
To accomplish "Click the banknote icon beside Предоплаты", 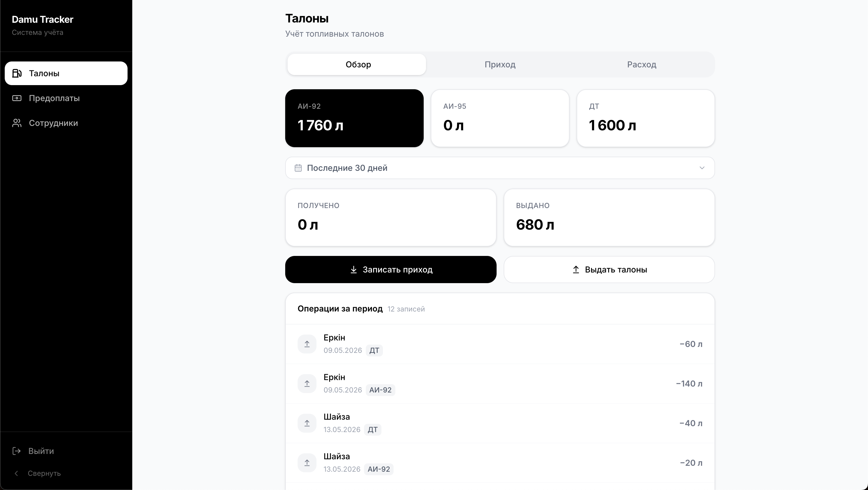I will [x=17, y=98].
